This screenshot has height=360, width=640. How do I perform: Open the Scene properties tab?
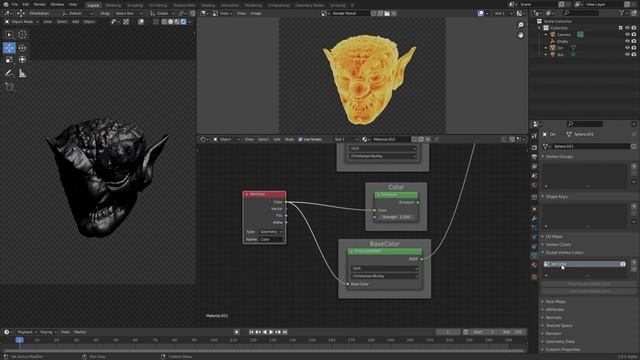click(534, 176)
